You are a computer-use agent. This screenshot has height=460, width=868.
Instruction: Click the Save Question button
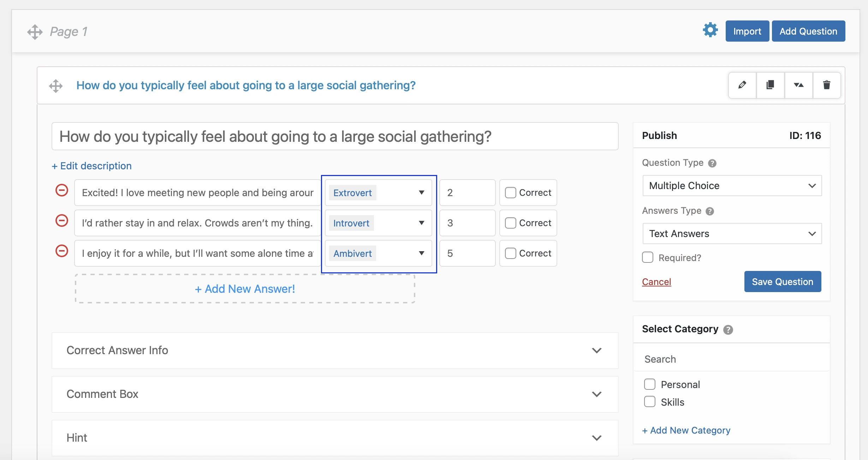782,282
